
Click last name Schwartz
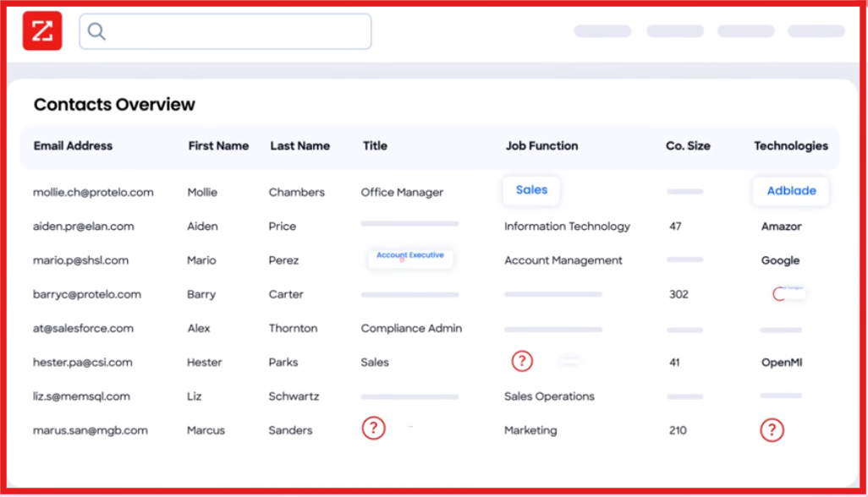pos(294,396)
